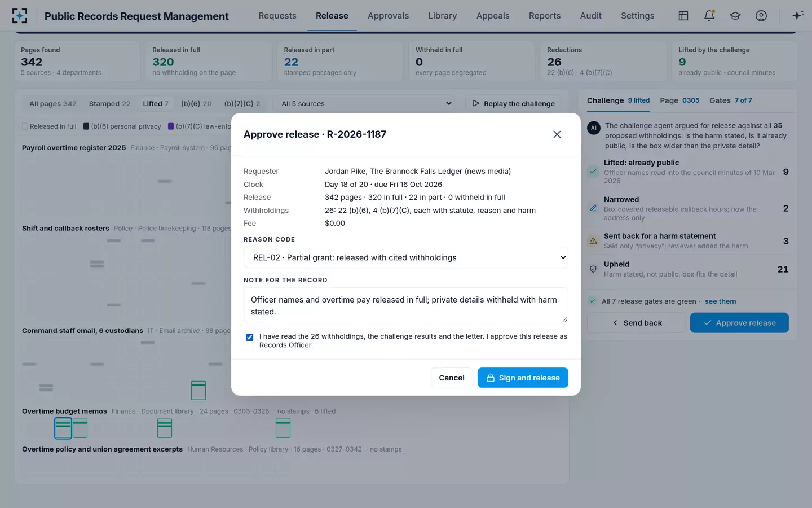
Task: Click Replay the challenge button
Action: [x=514, y=104]
